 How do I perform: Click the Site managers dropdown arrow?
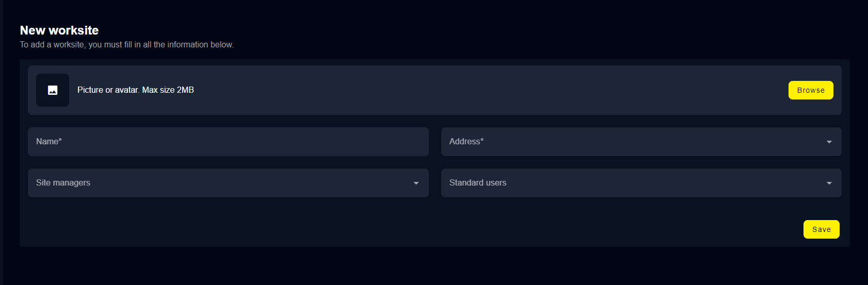416,183
